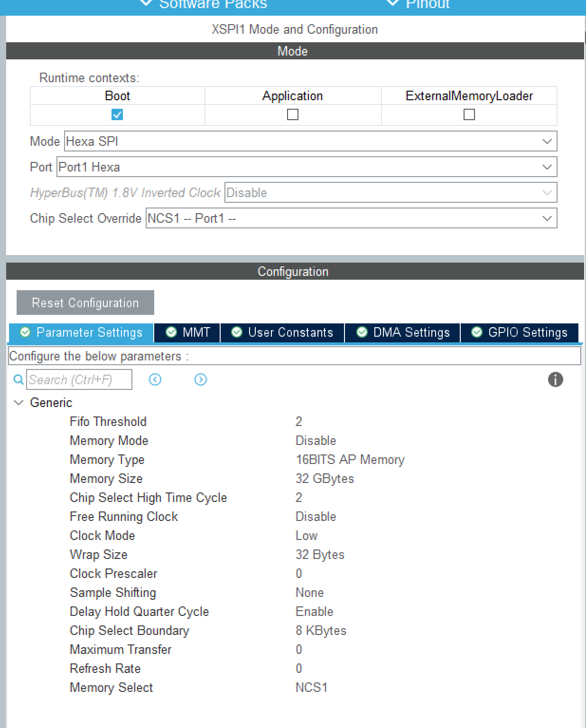Click the search magnifier icon
586x728 pixels.
(x=18, y=379)
